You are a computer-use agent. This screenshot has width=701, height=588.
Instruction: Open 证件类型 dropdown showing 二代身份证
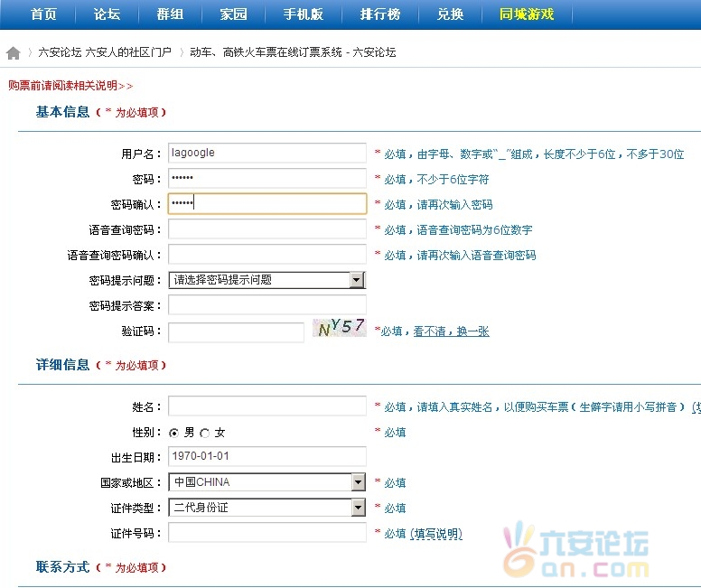point(267,508)
